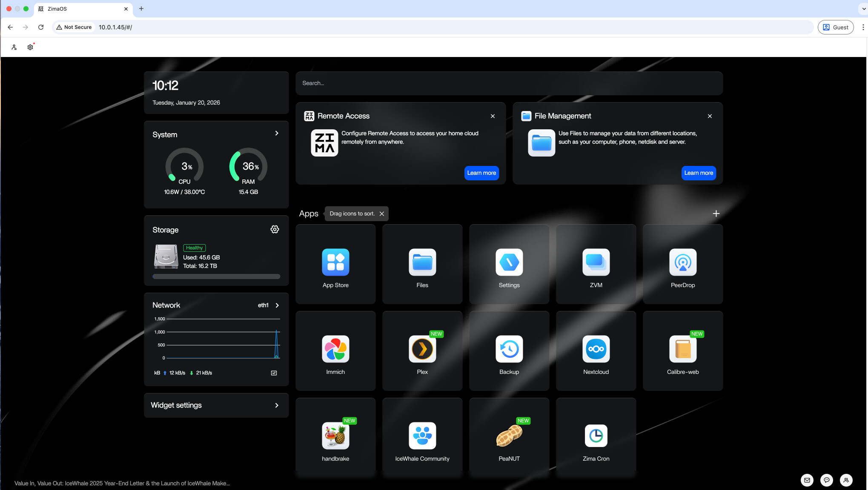Screen dimensions: 868x490
Task: Click the storage usage progress bar
Action: (216, 276)
